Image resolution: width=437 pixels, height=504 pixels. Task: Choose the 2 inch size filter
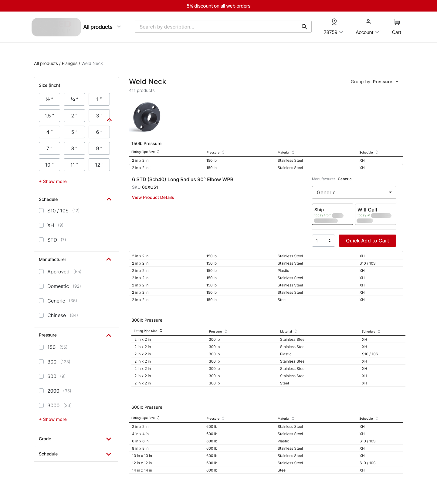[x=74, y=116]
